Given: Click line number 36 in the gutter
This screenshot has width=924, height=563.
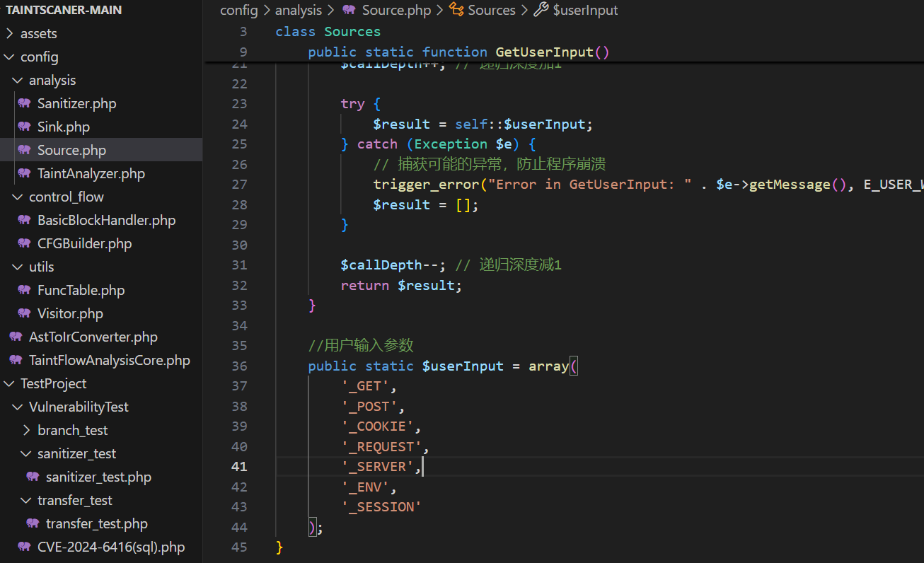Looking at the screenshot, I should (x=239, y=366).
